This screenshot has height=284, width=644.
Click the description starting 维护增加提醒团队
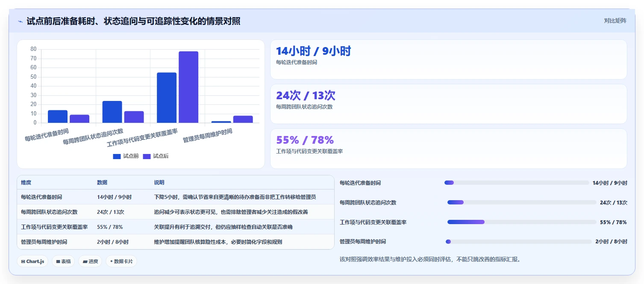pyautogui.click(x=218, y=242)
